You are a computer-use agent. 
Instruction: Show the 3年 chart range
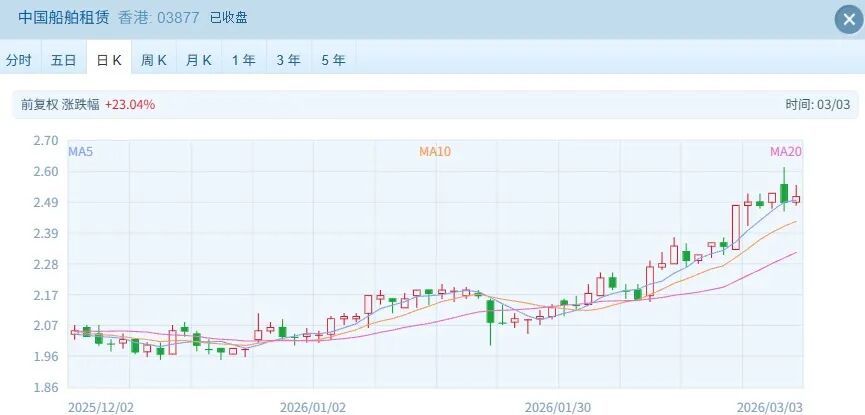pos(289,60)
